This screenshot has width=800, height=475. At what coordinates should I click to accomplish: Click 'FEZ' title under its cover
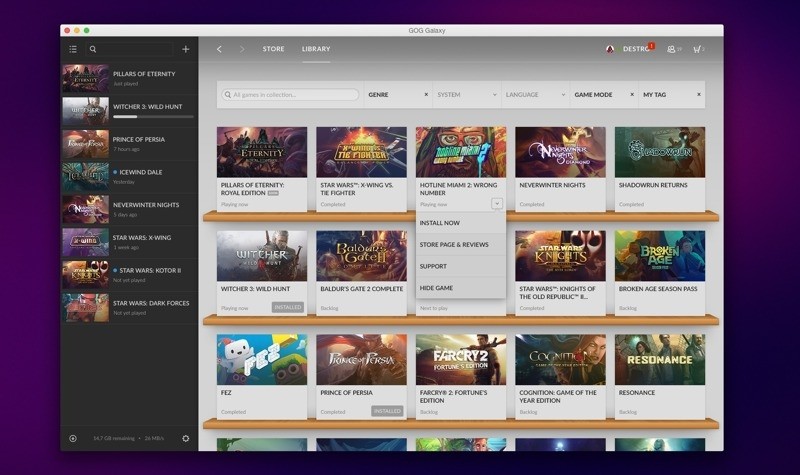[226, 393]
